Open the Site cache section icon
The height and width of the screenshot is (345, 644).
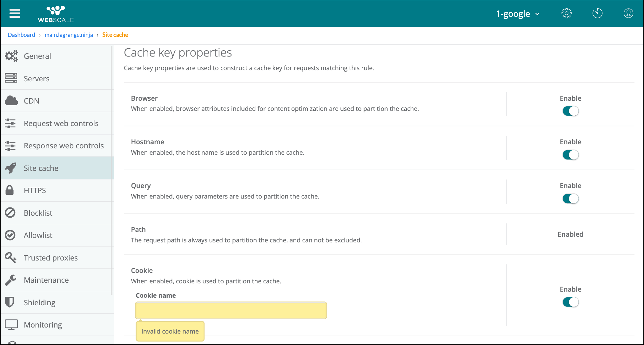coord(11,168)
